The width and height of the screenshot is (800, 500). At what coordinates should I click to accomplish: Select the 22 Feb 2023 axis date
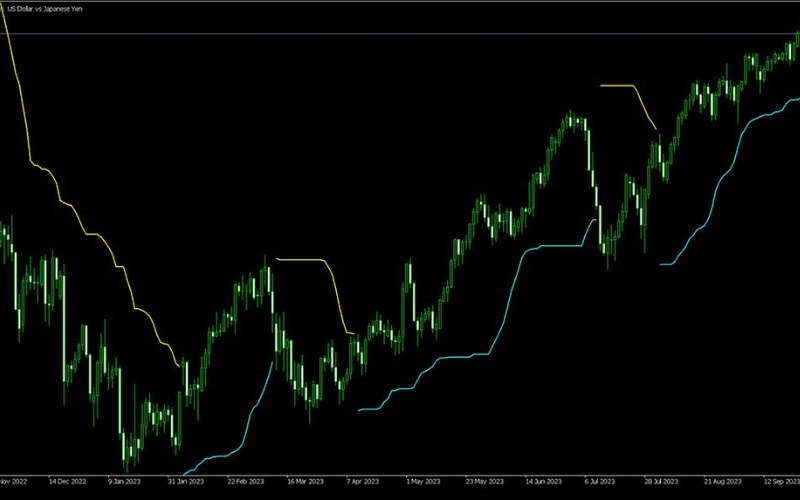[244, 480]
